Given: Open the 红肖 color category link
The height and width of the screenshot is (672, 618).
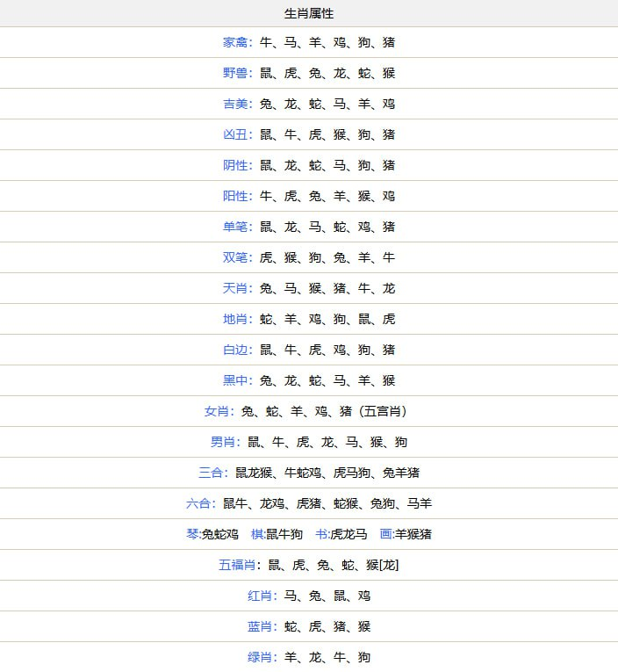Looking at the screenshot, I should (260, 596).
